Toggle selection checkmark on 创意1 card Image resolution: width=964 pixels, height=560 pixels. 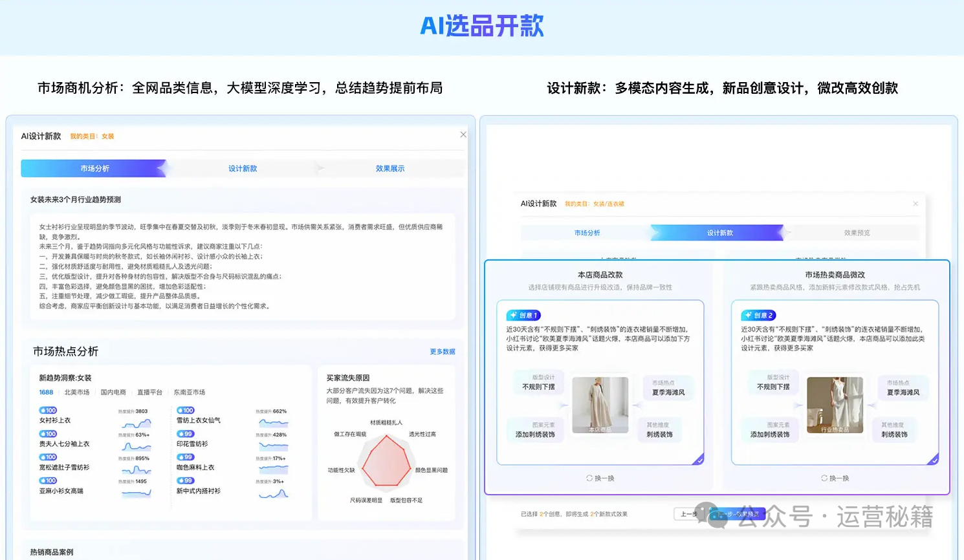(x=698, y=460)
